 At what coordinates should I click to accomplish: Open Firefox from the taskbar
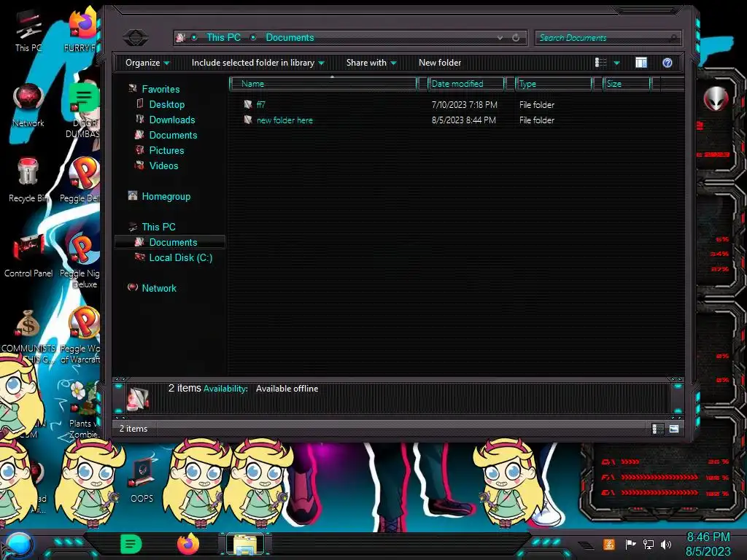click(187, 544)
